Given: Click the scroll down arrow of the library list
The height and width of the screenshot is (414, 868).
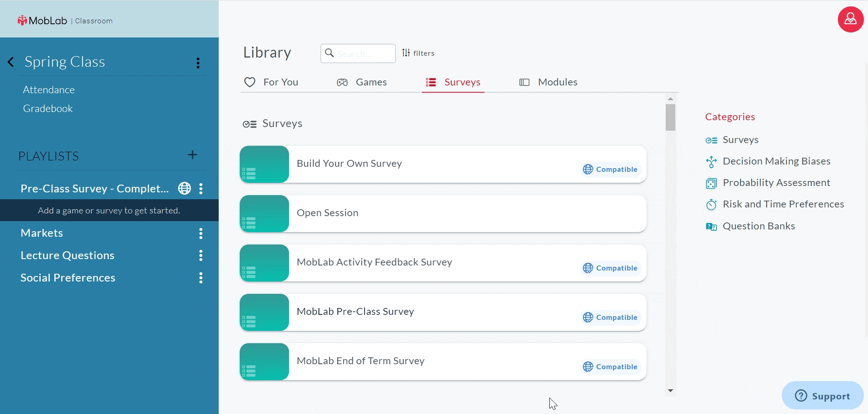Looking at the screenshot, I should pyautogui.click(x=670, y=391).
